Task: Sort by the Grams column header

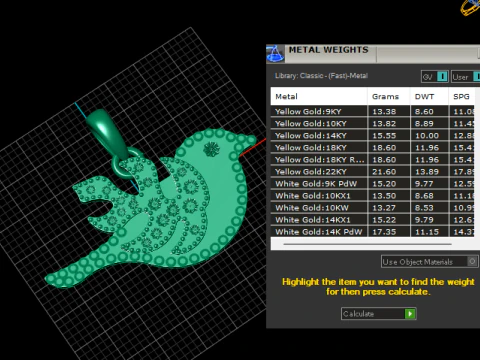Action: point(389,96)
